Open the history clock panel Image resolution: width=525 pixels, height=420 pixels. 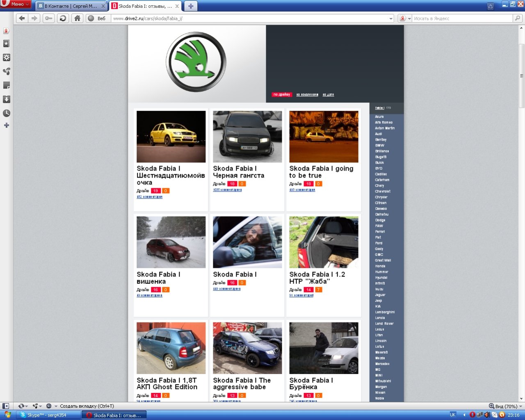click(6, 113)
